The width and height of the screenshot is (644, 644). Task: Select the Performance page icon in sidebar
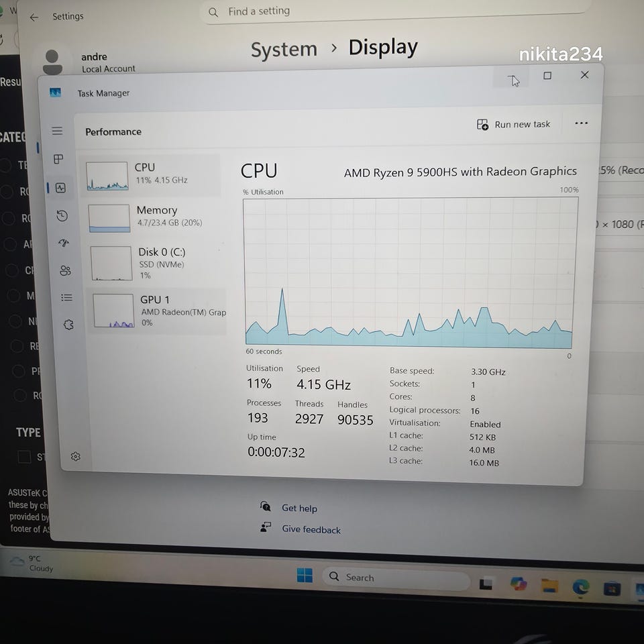60,188
